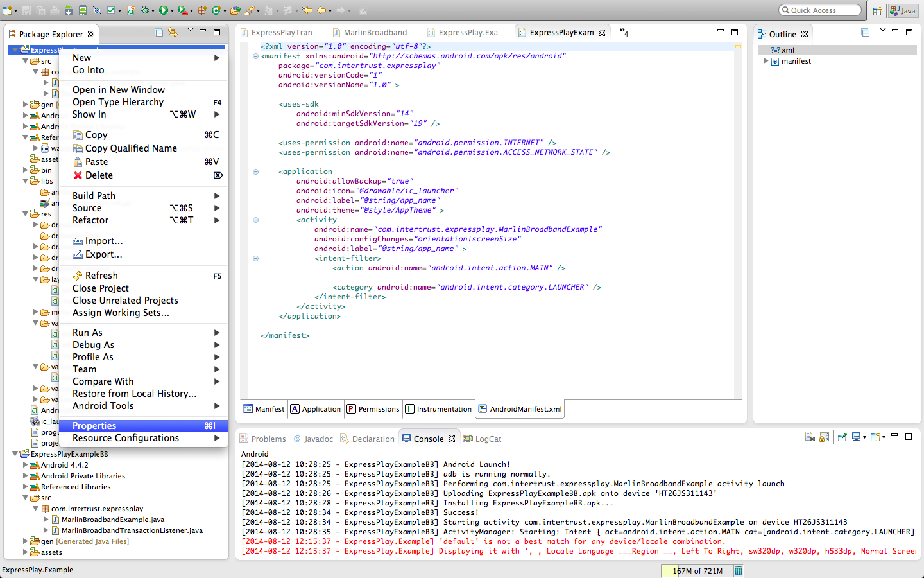Choose Refresh in the context menu
The width and height of the screenshot is (924, 578).
pos(101,276)
